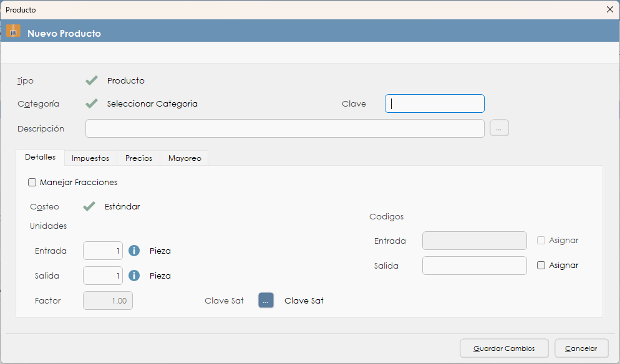Click the orange product box icon in header
This screenshot has height=364, width=620.
[13, 31]
